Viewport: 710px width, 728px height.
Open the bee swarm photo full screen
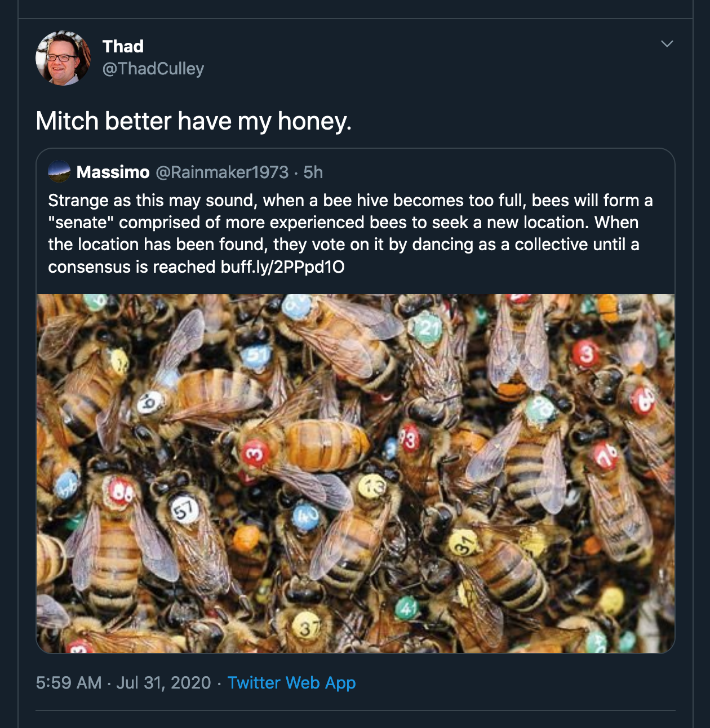tap(355, 473)
